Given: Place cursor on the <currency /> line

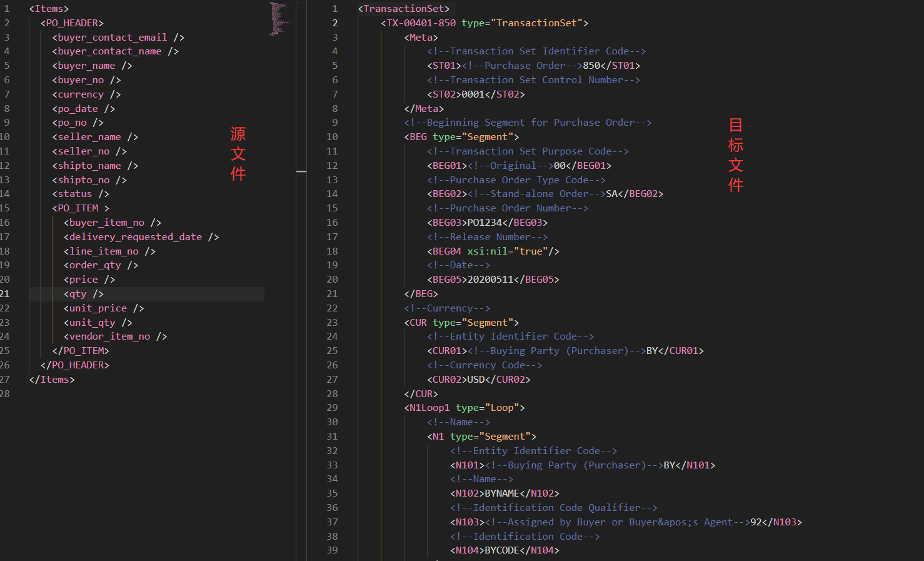Looking at the screenshot, I should (x=86, y=94).
